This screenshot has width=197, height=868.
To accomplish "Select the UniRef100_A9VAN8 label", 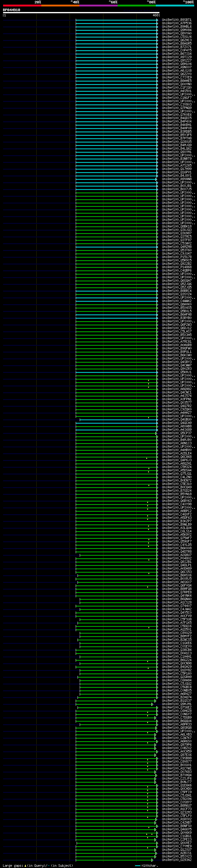I will point(176,179).
